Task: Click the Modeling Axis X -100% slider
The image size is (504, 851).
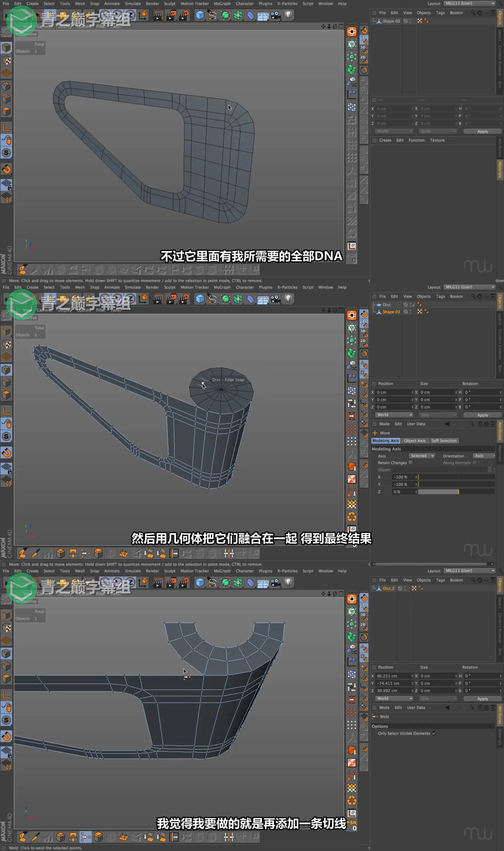Action: 456,477
